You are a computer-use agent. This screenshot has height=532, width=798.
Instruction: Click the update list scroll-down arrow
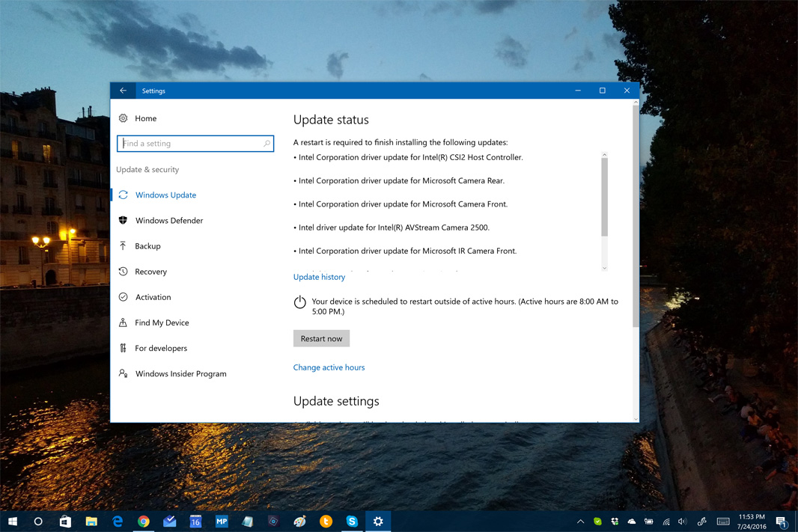coord(604,268)
